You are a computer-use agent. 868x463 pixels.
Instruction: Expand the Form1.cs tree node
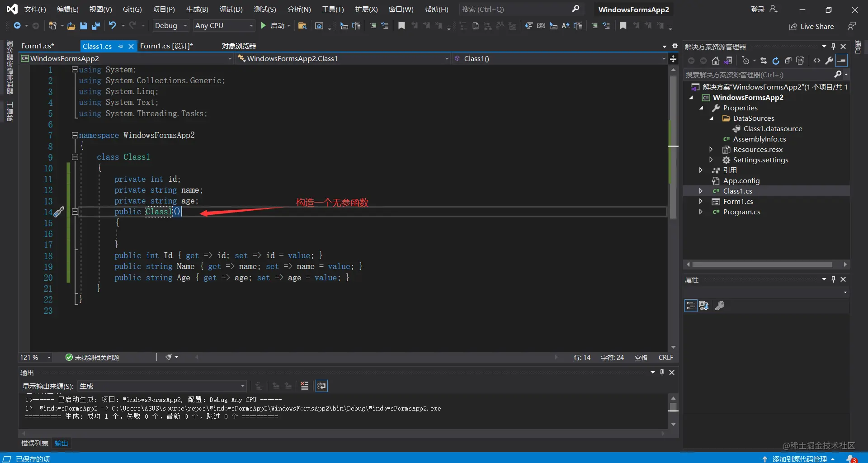(x=701, y=201)
